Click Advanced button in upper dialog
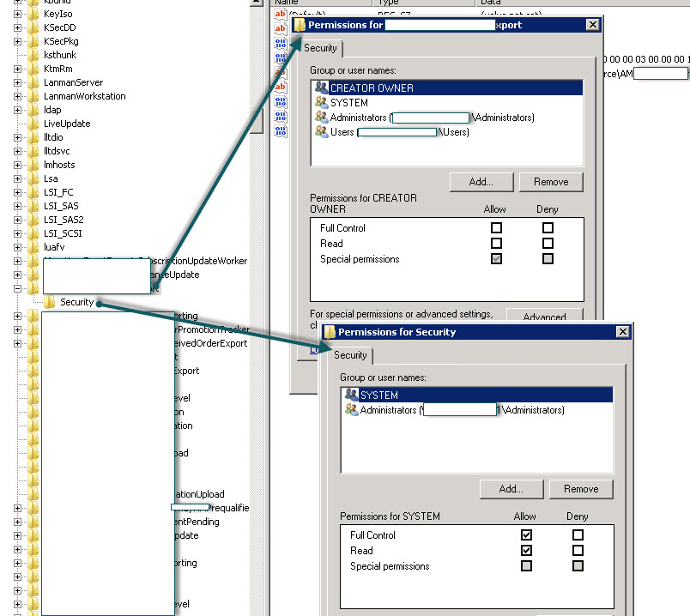This screenshot has width=690, height=616. click(545, 315)
